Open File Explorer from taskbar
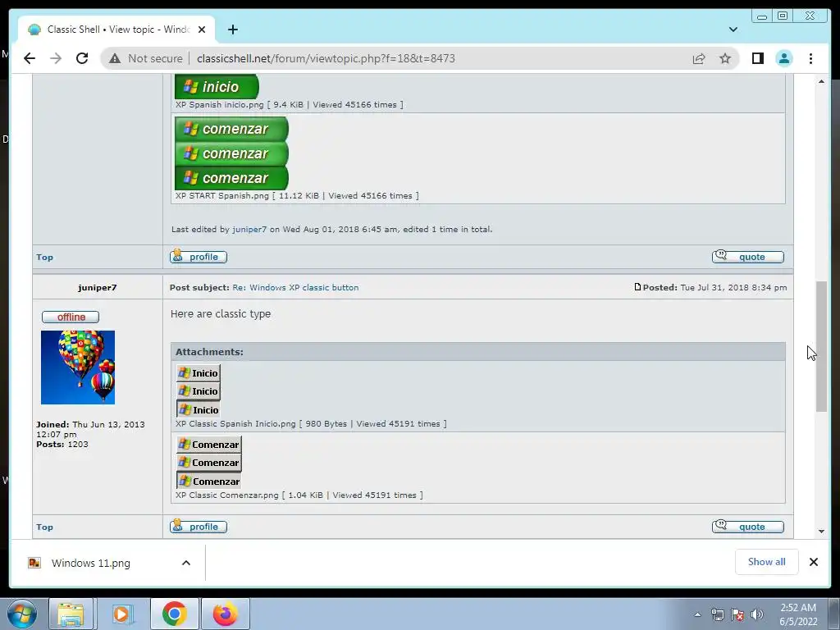The height and width of the screenshot is (630, 840). click(71, 614)
